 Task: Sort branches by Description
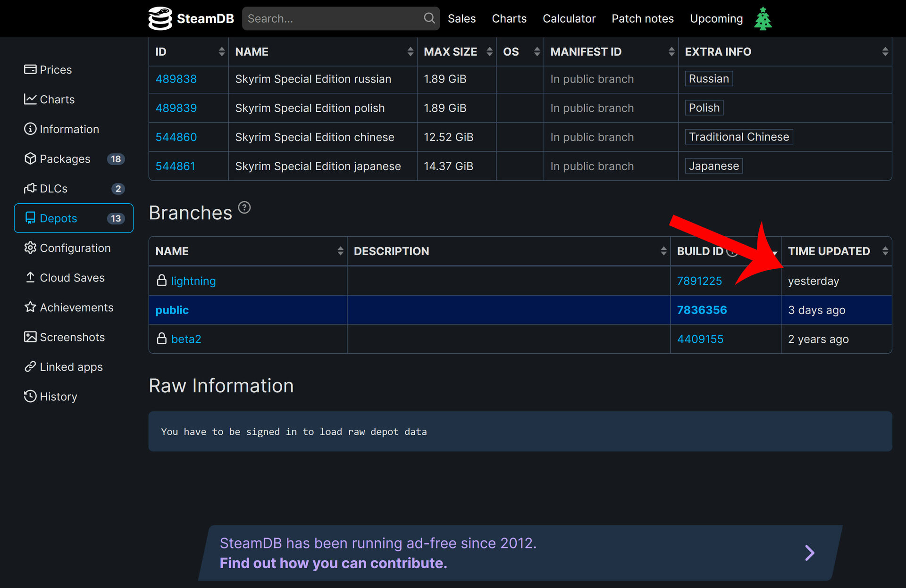coord(663,251)
